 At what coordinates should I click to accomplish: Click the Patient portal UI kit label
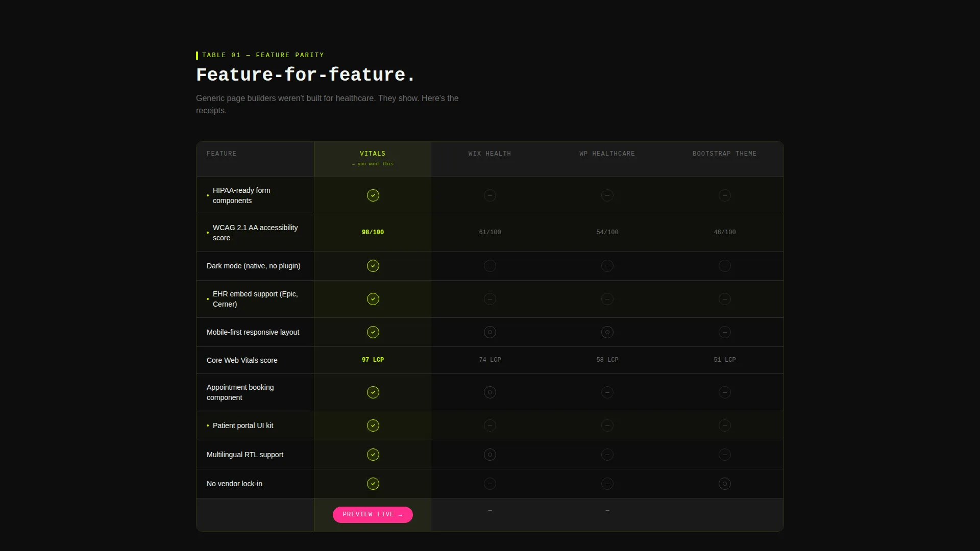[243, 425]
